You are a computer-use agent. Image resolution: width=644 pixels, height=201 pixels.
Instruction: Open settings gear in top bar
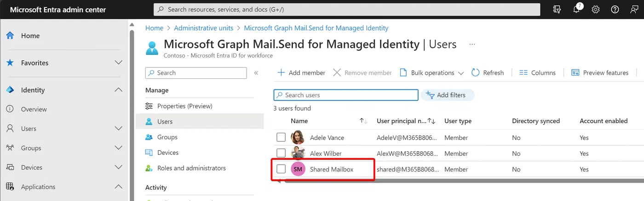click(x=596, y=9)
